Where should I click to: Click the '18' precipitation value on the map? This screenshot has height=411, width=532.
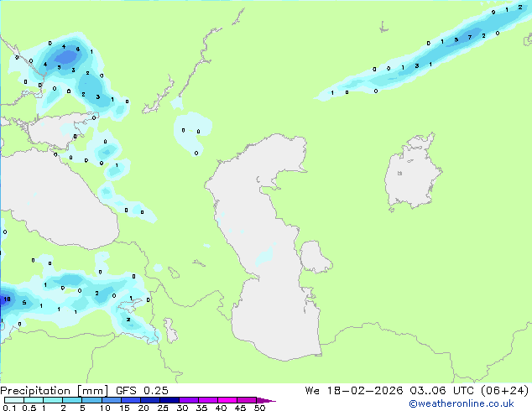tap(7, 299)
